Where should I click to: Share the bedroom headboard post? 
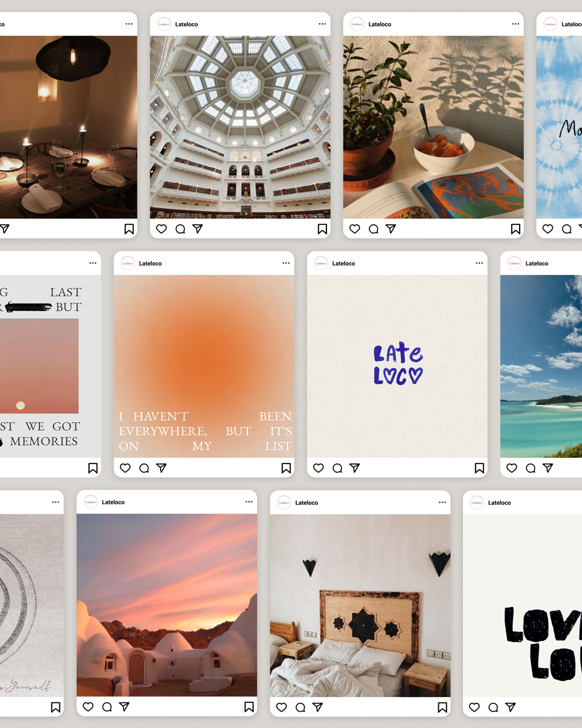pyautogui.click(x=318, y=707)
